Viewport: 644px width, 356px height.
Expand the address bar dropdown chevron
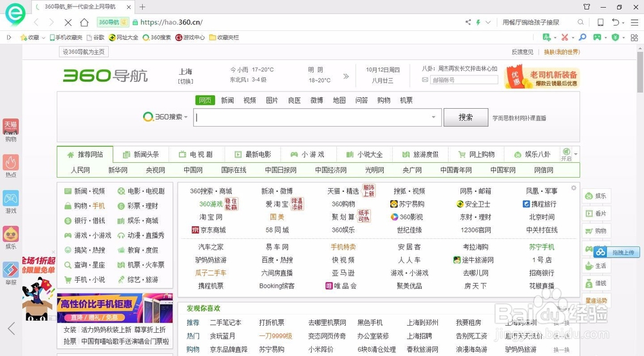coord(488,22)
